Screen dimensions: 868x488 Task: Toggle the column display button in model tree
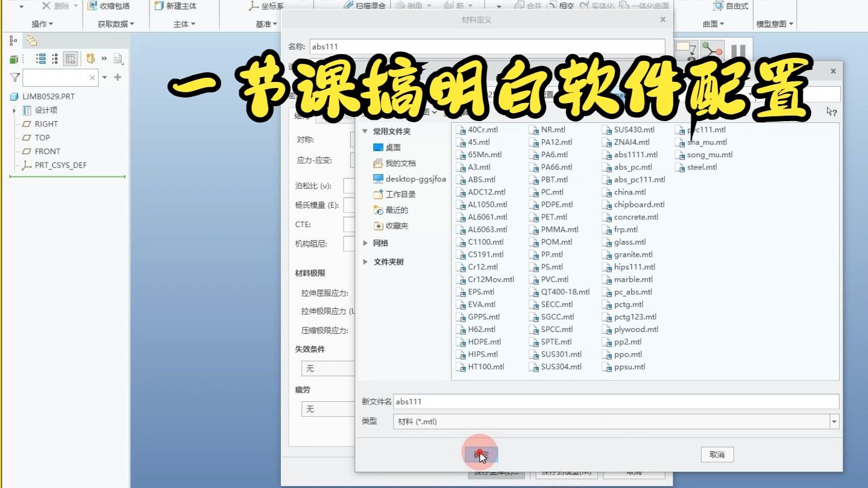[x=70, y=58]
